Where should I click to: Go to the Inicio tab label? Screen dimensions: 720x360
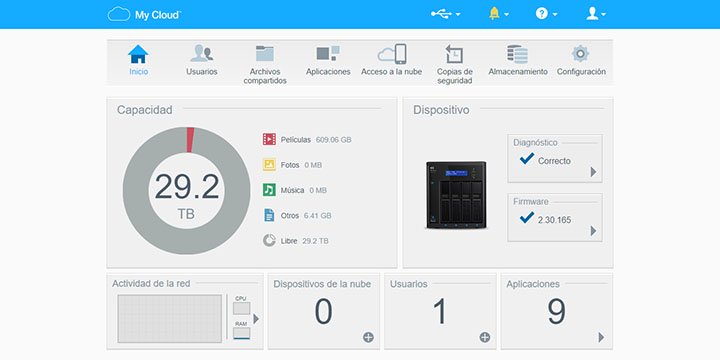139,72
